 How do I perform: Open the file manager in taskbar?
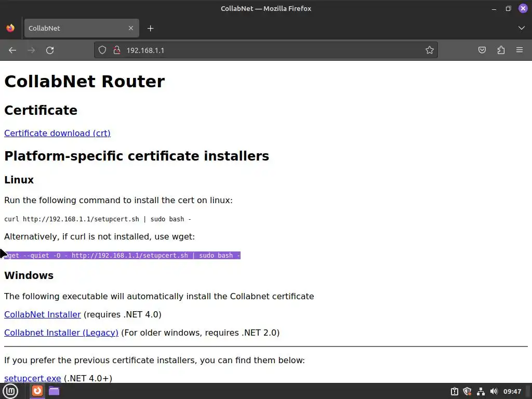point(54,391)
